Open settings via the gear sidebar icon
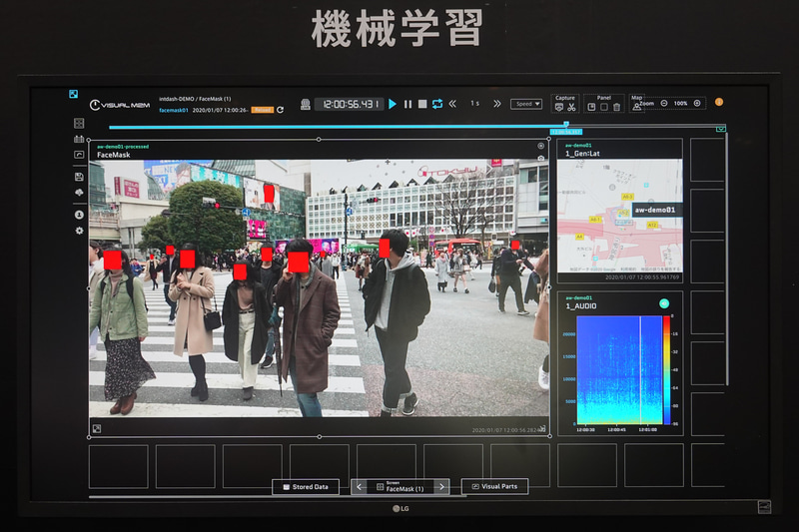Viewport: 799px width, 532px height. pos(79,231)
